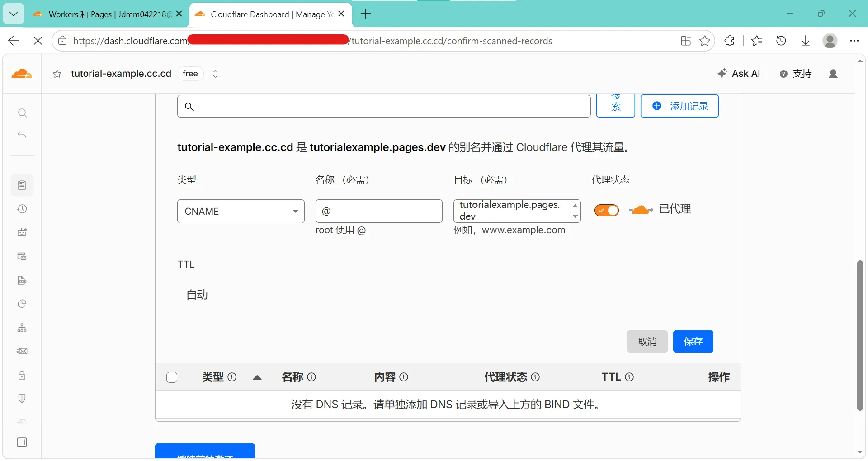Click the Cloudflare logo in the sidebar
Screen dimensions: 868x461
tap(22, 74)
